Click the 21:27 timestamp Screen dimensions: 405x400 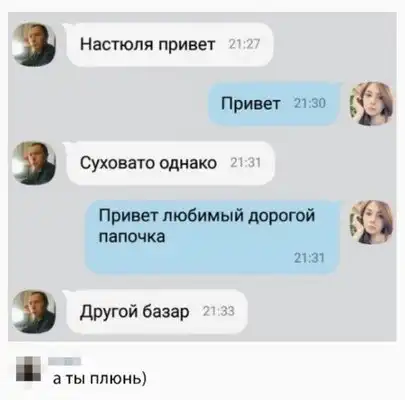click(244, 44)
